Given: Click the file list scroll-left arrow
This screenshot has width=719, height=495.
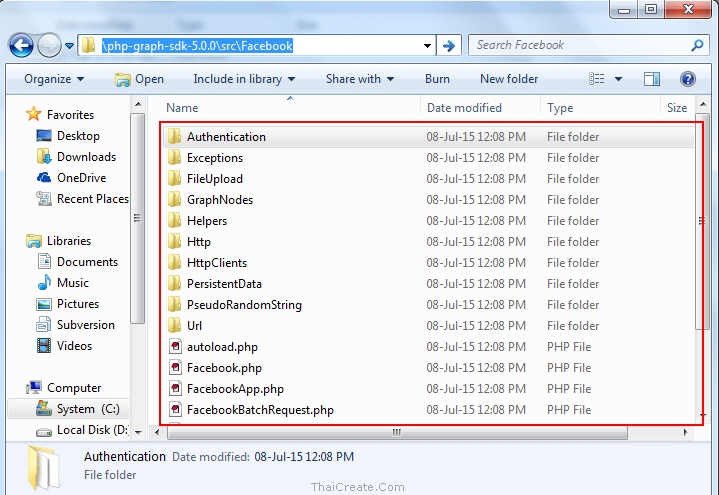Looking at the screenshot, I should coord(157,432).
